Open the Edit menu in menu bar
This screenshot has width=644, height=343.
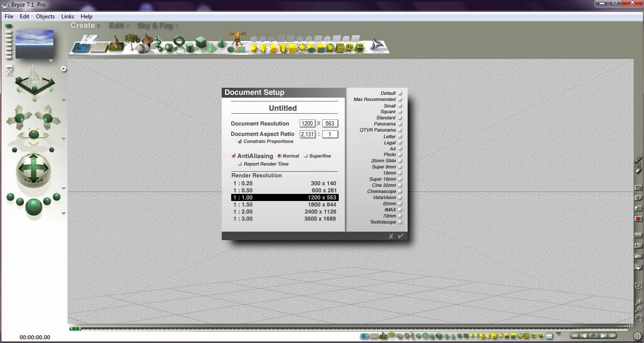coord(25,17)
